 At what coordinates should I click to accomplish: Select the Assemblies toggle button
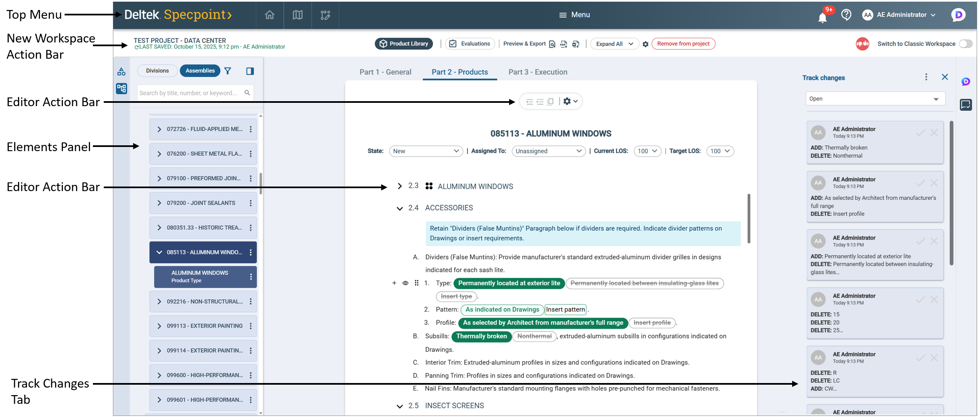(200, 71)
